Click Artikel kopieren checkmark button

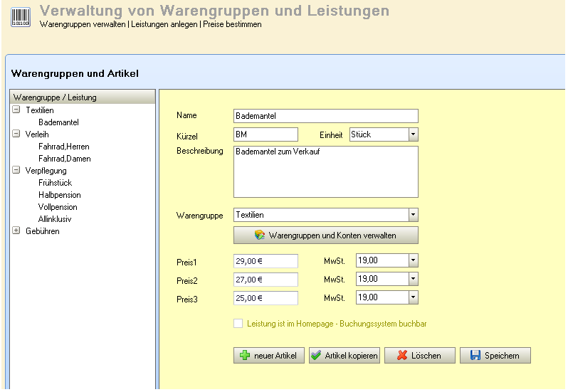(344, 356)
